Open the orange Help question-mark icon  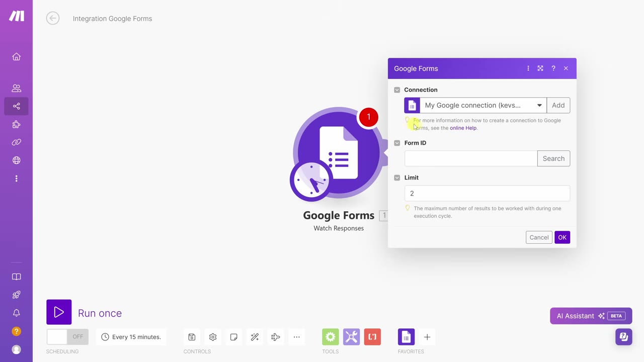coord(17,331)
